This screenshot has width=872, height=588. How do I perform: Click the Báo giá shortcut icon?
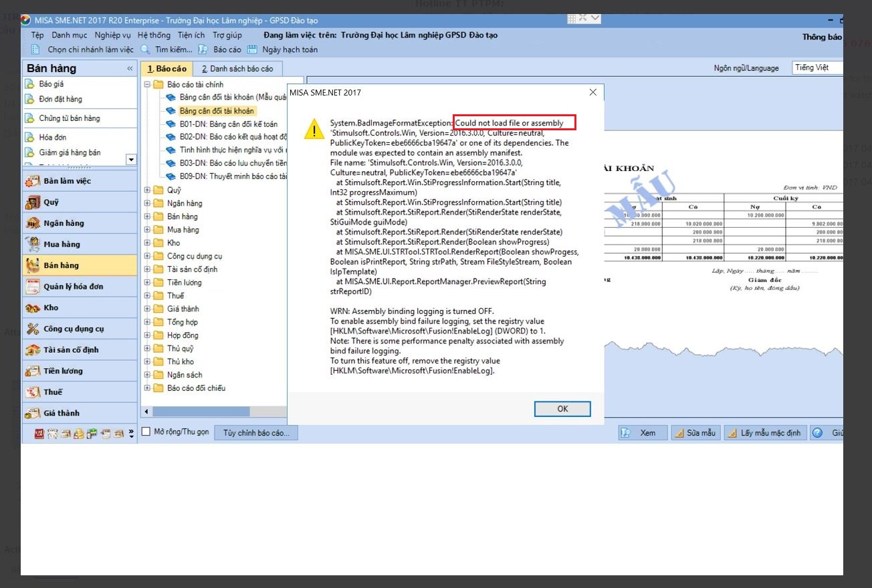29,84
